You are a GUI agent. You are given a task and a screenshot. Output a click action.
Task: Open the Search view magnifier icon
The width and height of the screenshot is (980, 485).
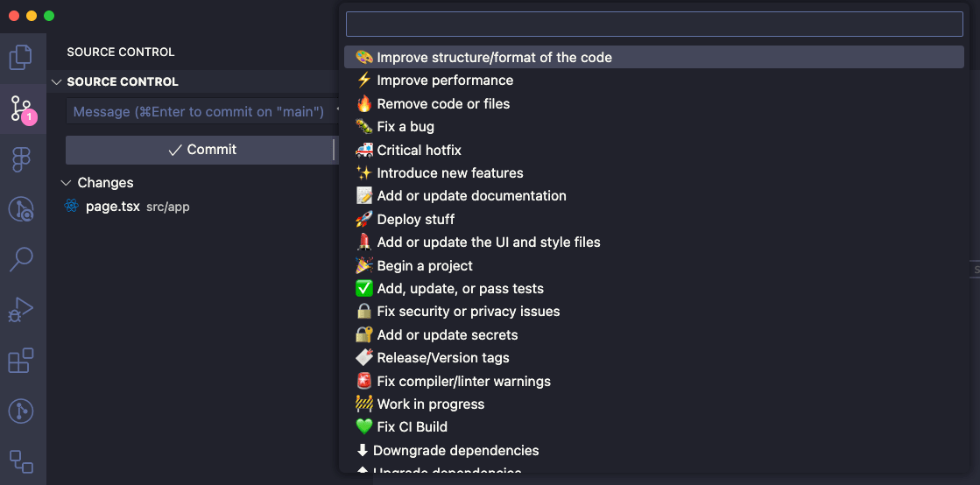21,259
